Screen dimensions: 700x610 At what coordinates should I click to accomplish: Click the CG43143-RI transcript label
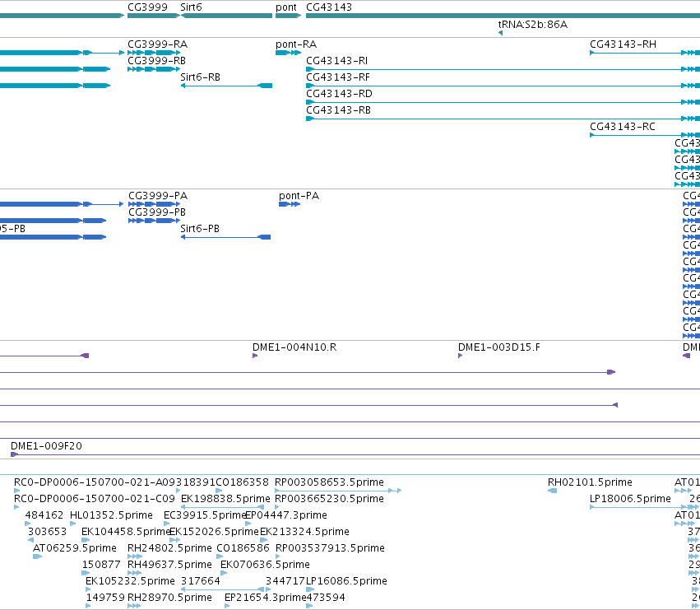tap(337, 61)
